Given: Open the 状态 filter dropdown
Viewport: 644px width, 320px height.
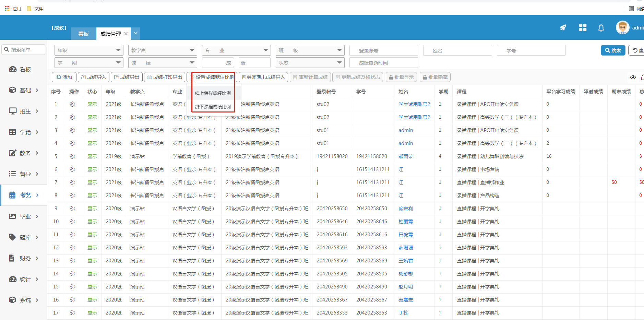Looking at the screenshot, I should point(310,63).
